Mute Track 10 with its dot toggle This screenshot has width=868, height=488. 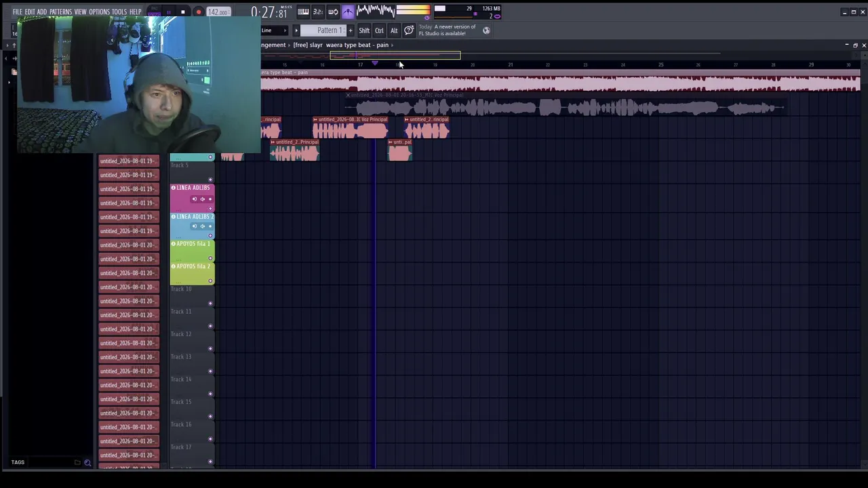point(210,304)
